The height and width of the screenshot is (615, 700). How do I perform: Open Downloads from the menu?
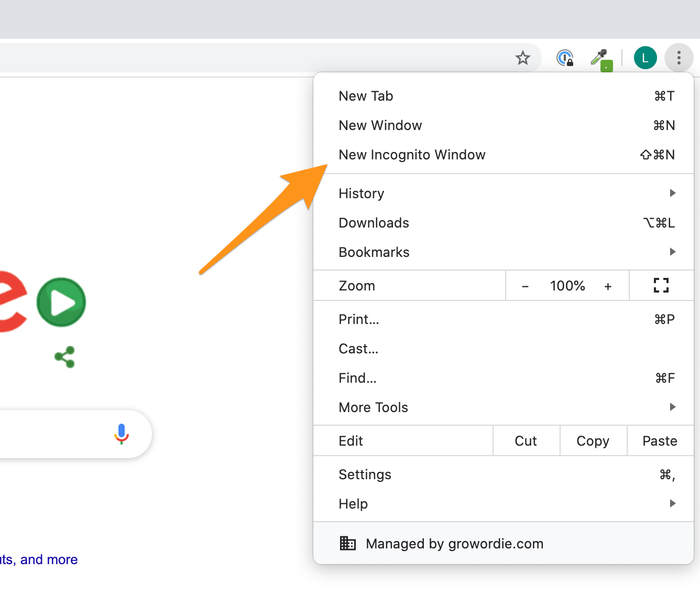(374, 223)
